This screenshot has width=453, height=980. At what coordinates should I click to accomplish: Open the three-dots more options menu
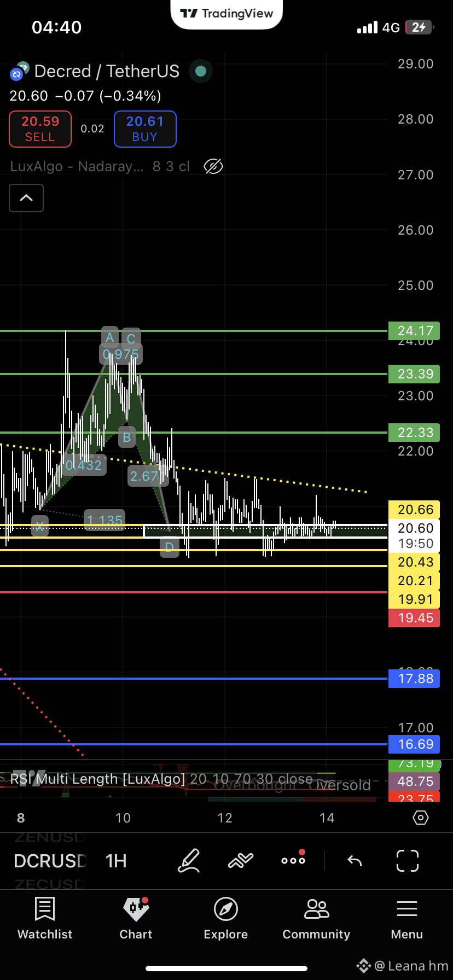point(293,860)
